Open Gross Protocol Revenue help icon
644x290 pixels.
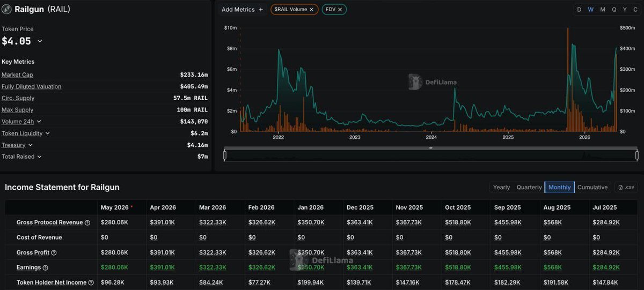click(x=87, y=222)
